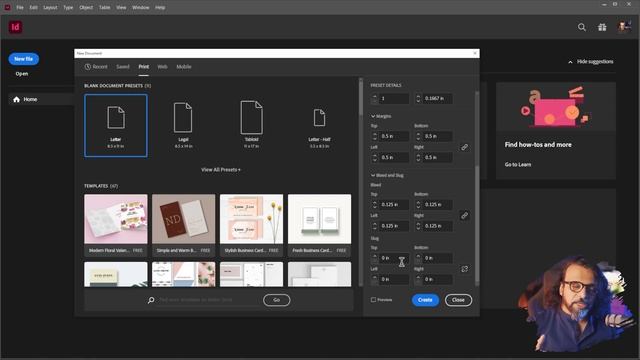
Task: Click the Bottom margin stepper arrows
Action: pyautogui.click(x=418, y=136)
